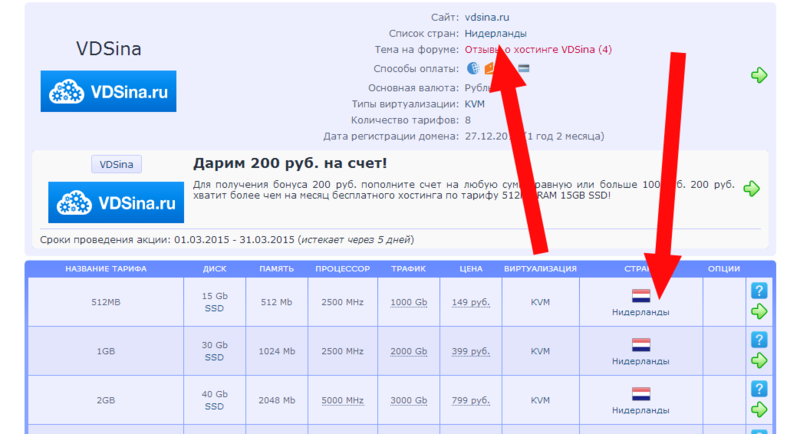Select 512MB tariff name cell

tap(106, 302)
